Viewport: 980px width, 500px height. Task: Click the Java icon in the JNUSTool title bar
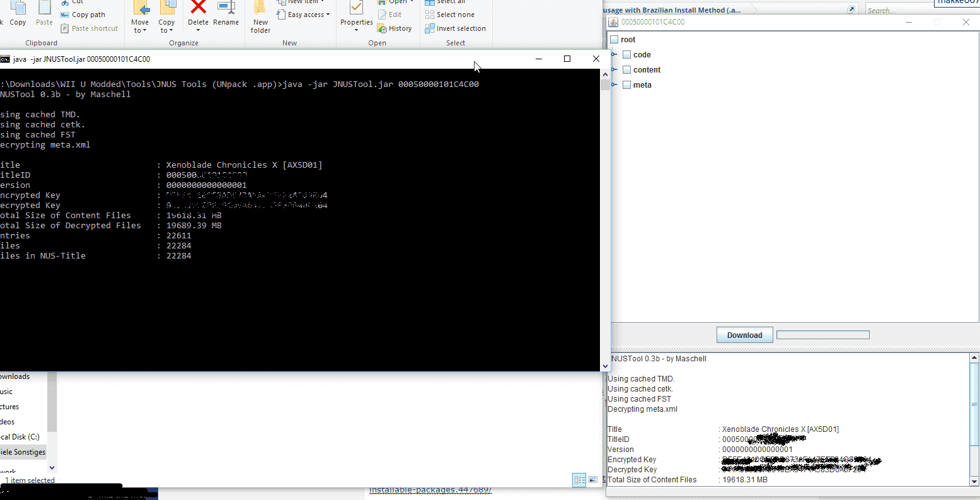point(613,22)
